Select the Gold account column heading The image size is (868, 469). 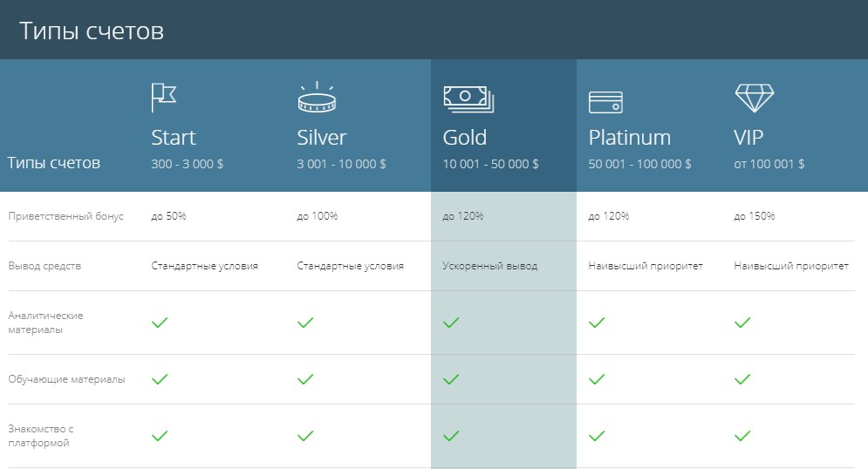point(464,137)
